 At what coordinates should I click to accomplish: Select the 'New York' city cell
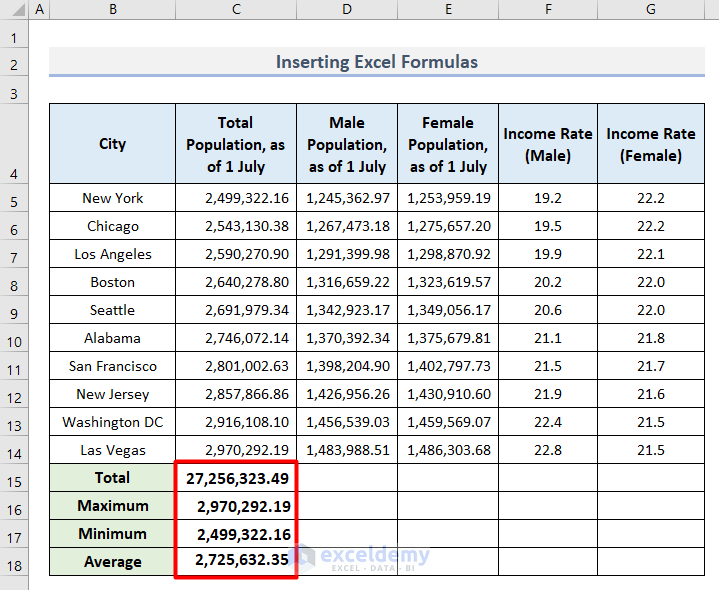(112, 198)
